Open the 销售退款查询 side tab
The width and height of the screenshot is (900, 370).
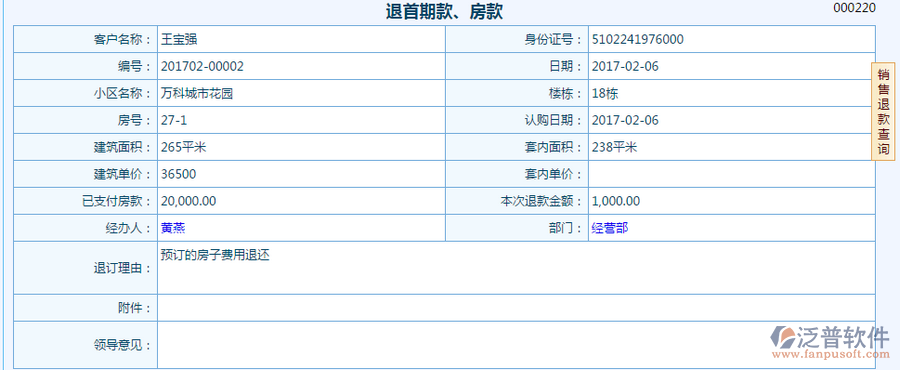coord(883,112)
